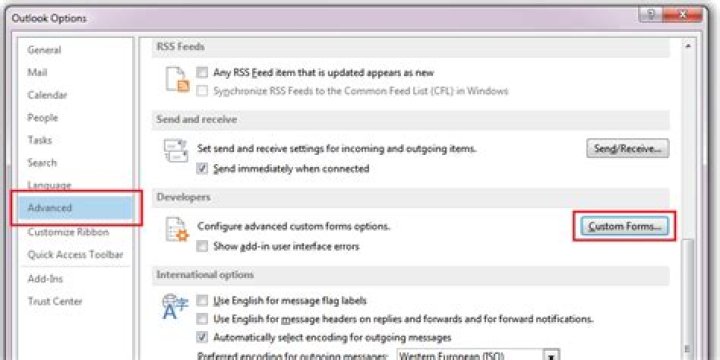Open the Calendar options category
720x360 pixels.
pyautogui.click(x=47, y=95)
